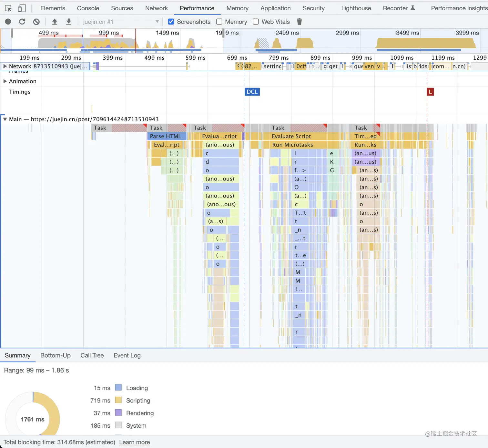Click the Scripting color swatch
This screenshot has width=488, height=448.
pyautogui.click(x=118, y=400)
